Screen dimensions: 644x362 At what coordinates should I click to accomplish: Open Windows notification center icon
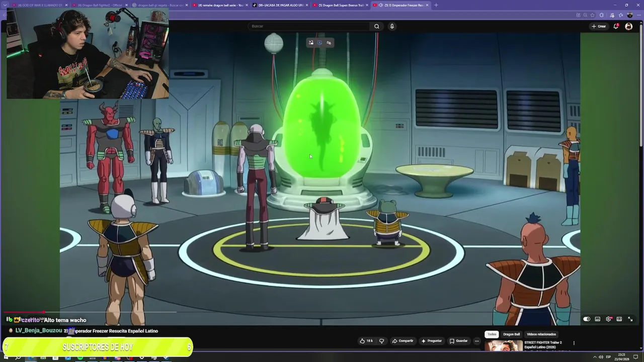tap(635, 357)
